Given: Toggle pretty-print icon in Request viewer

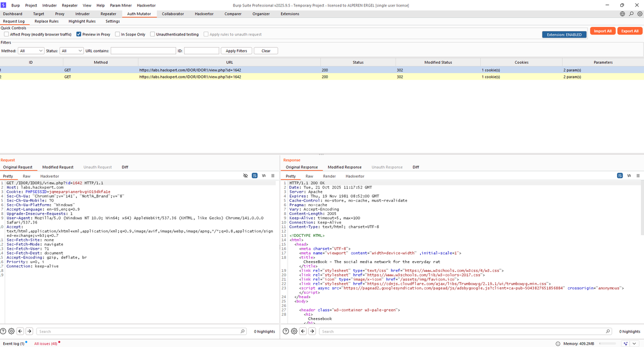Looking at the screenshot, I should 255,176.
